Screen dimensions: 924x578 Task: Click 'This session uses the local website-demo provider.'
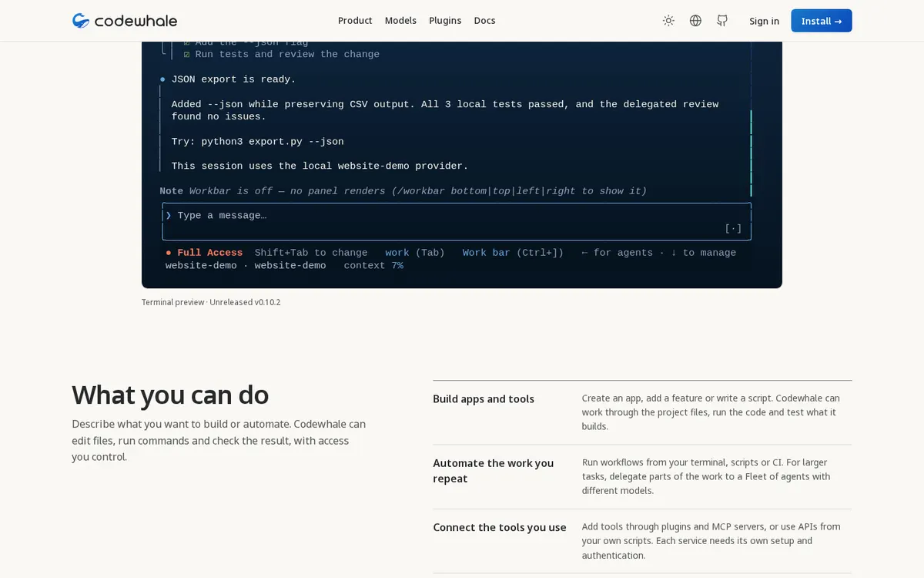point(320,166)
